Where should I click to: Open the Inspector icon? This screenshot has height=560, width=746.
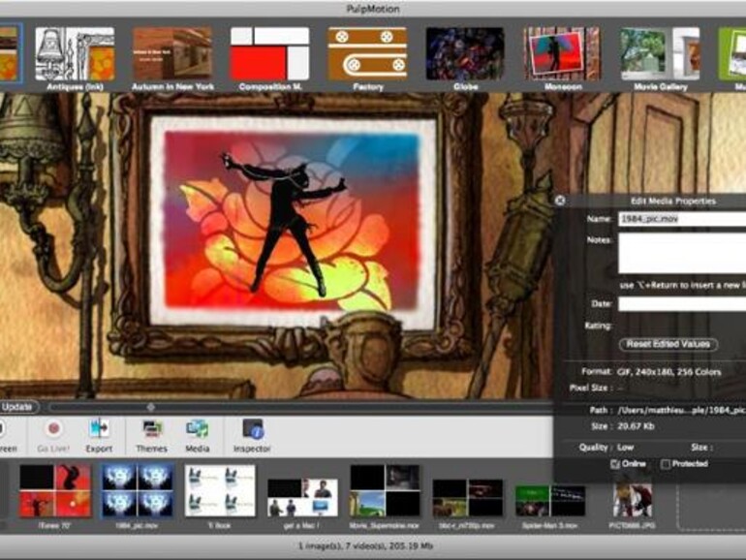(252, 429)
